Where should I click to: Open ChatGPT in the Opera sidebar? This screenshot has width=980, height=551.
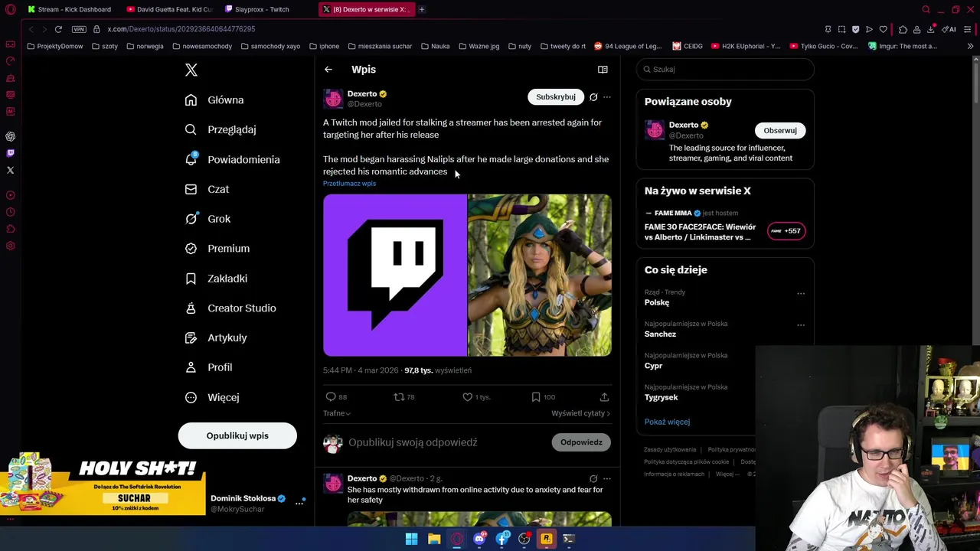click(11, 136)
